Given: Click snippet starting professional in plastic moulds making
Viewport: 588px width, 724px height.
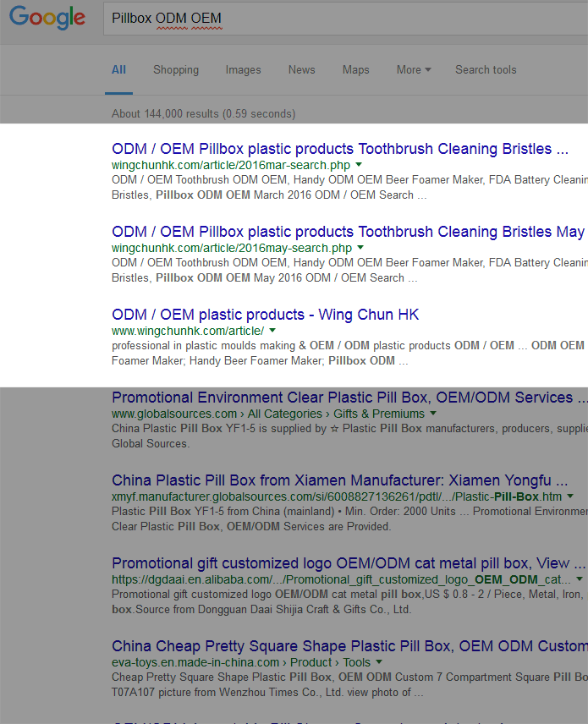Looking at the screenshot, I should tap(349, 353).
